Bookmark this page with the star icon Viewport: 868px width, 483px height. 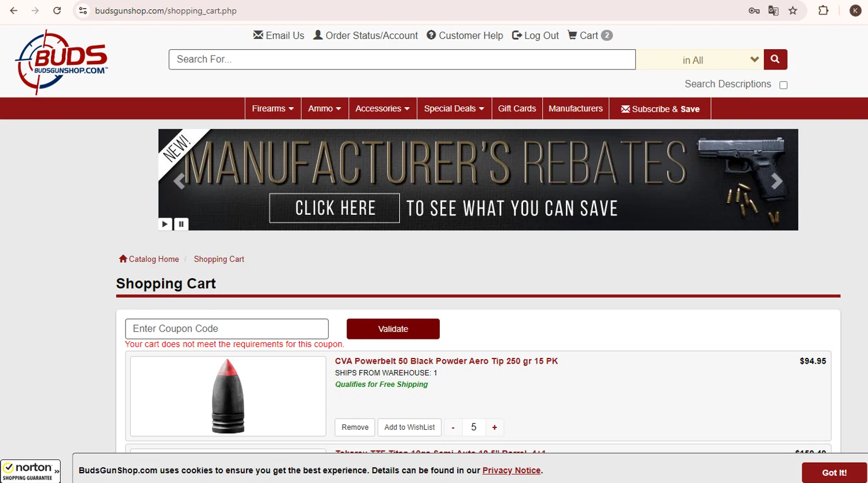tap(793, 10)
